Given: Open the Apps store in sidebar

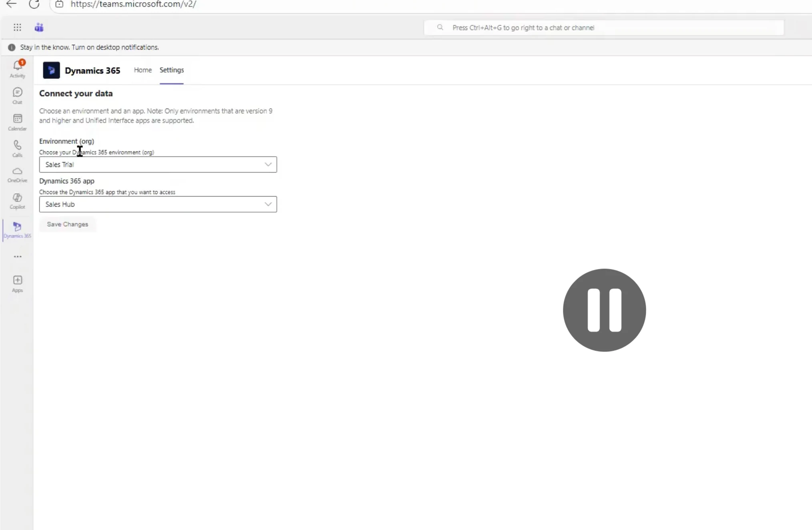Looking at the screenshot, I should pos(17,284).
